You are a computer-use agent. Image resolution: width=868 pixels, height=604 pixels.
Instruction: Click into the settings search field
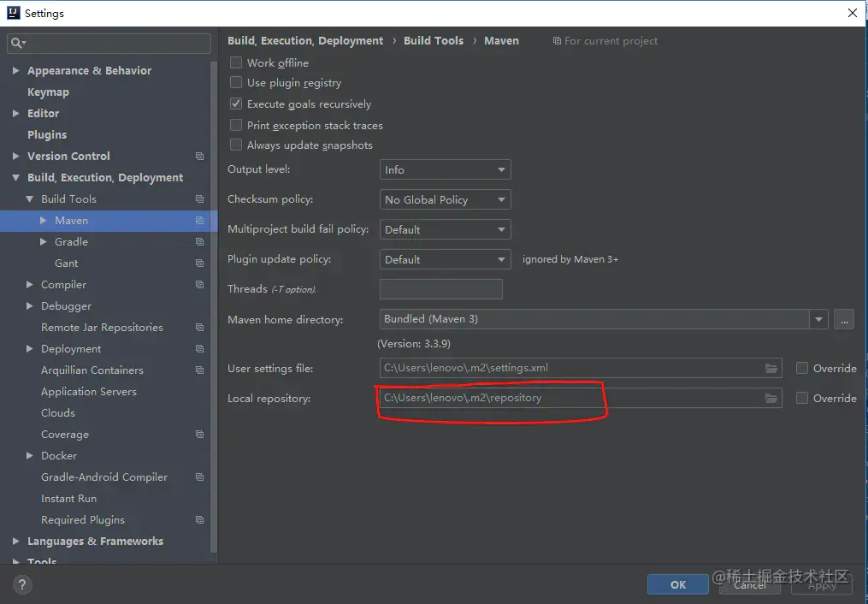coord(109,43)
